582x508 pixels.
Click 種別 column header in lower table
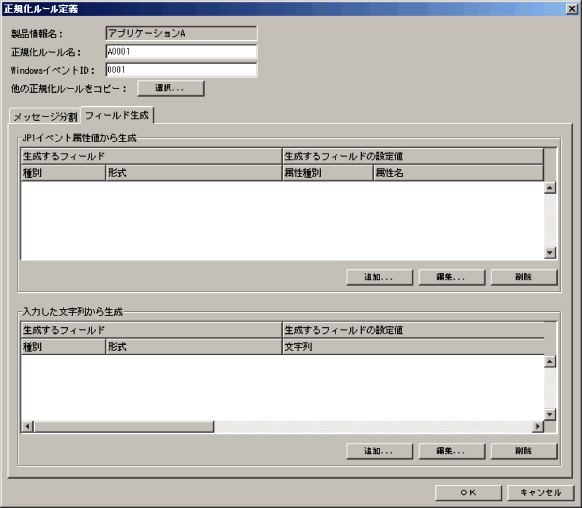tap(63, 347)
